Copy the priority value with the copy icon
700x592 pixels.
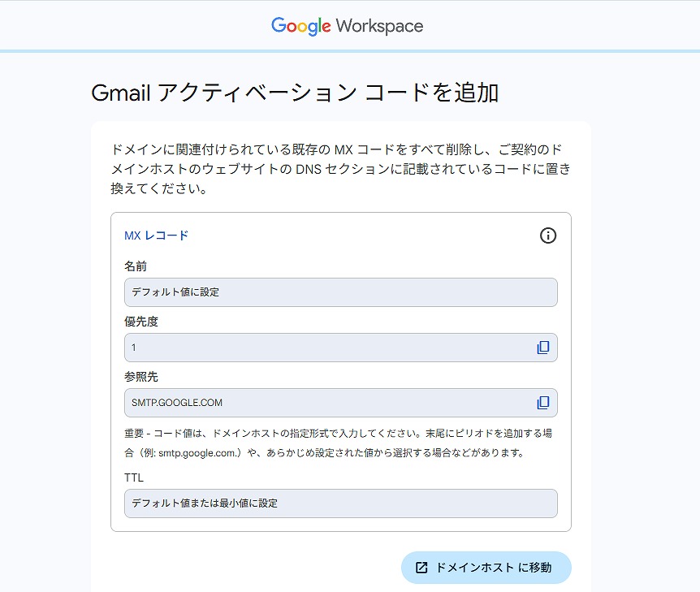pos(543,348)
